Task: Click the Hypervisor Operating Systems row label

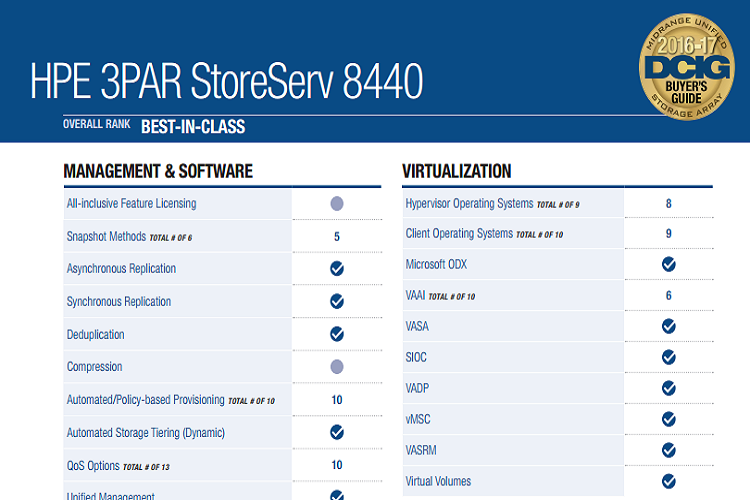Action: coord(469,204)
